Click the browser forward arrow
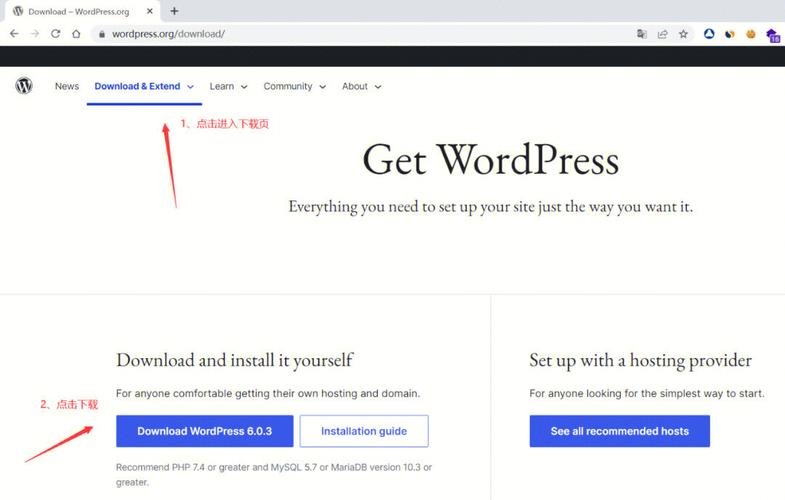The height and width of the screenshot is (500, 785). (35, 34)
